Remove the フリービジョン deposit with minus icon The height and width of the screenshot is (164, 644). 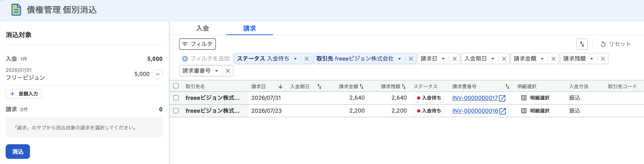coord(158,74)
